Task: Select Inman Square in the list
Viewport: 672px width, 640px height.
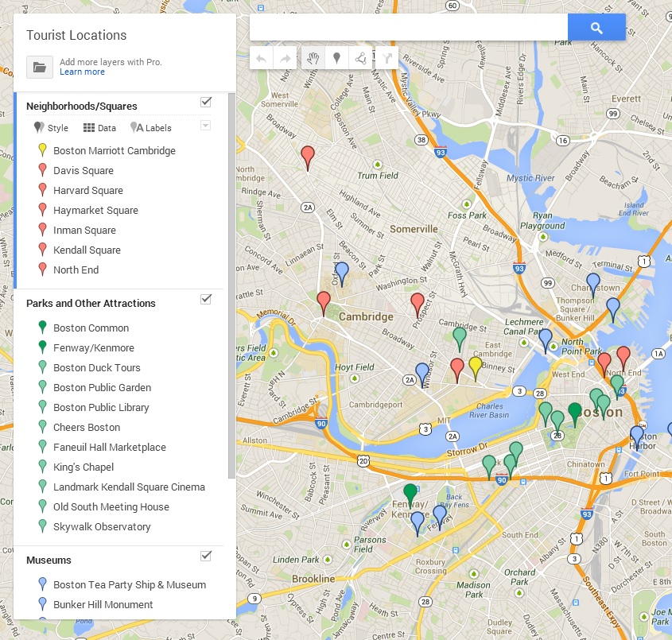Action: pos(84,230)
